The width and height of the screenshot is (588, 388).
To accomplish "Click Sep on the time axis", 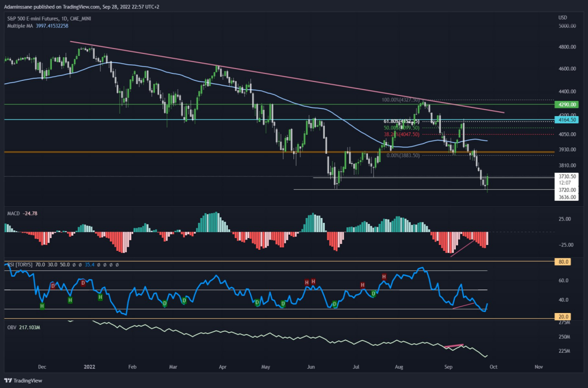I will [x=448, y=366].
